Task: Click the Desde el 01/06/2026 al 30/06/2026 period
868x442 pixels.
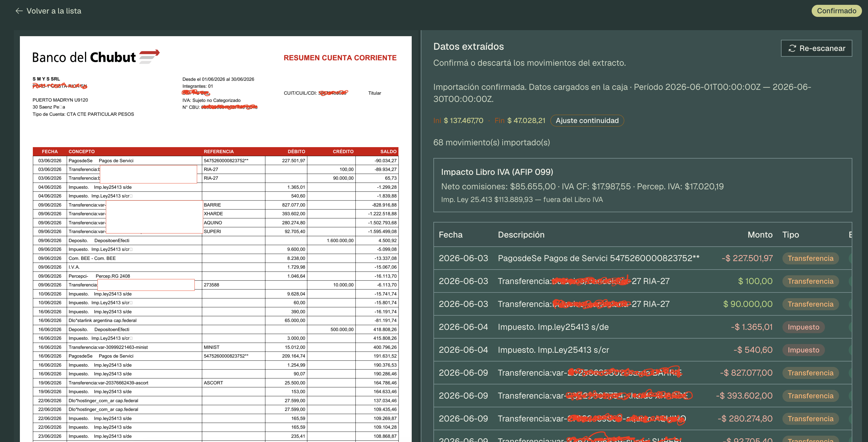Action: (218, 79)
